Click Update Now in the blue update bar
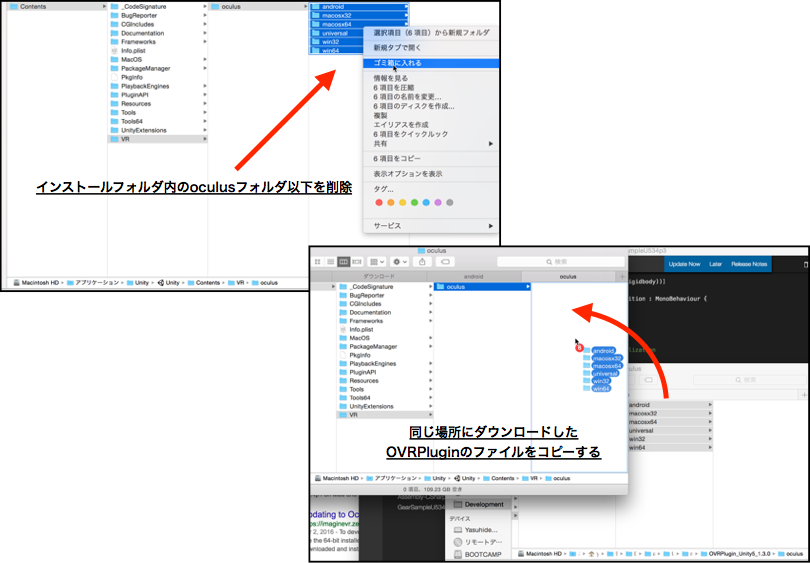This screenshot has height=563, width=810. click(x=684, y=264)
